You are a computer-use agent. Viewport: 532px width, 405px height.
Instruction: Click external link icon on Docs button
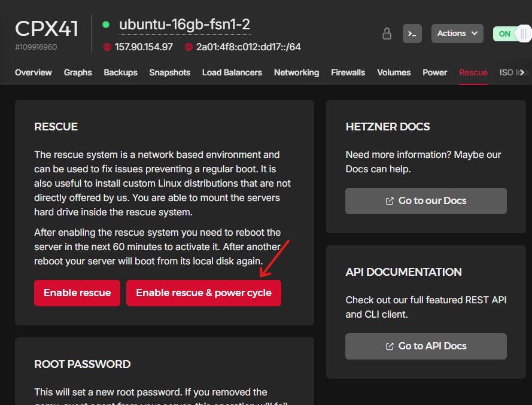coord(390,201)
